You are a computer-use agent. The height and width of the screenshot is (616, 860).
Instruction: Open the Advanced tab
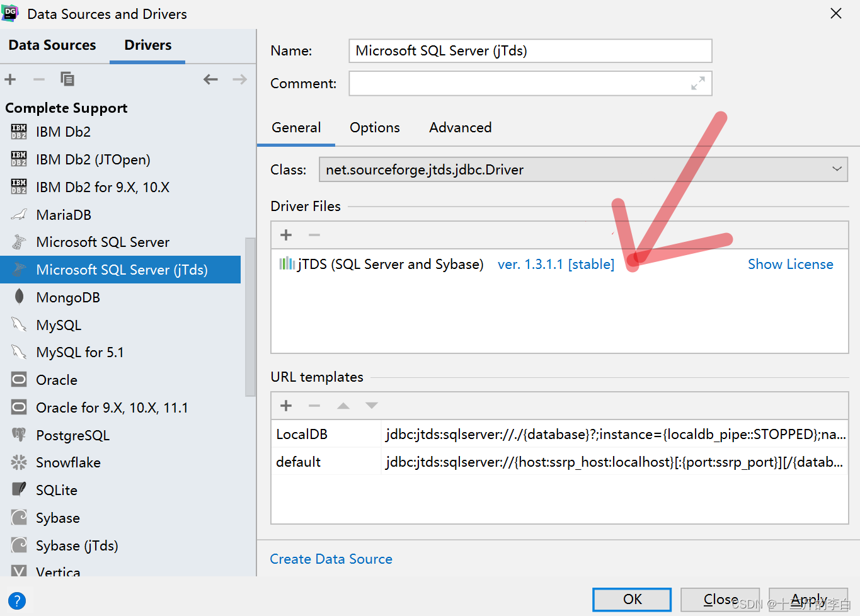point(461,128)
